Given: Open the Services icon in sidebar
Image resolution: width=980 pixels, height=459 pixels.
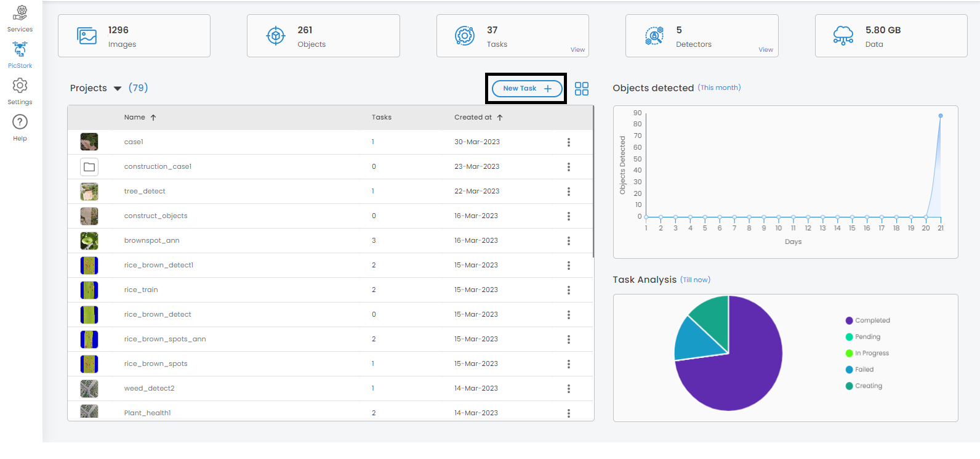Looking at the screenshot, I should (20, 13).
